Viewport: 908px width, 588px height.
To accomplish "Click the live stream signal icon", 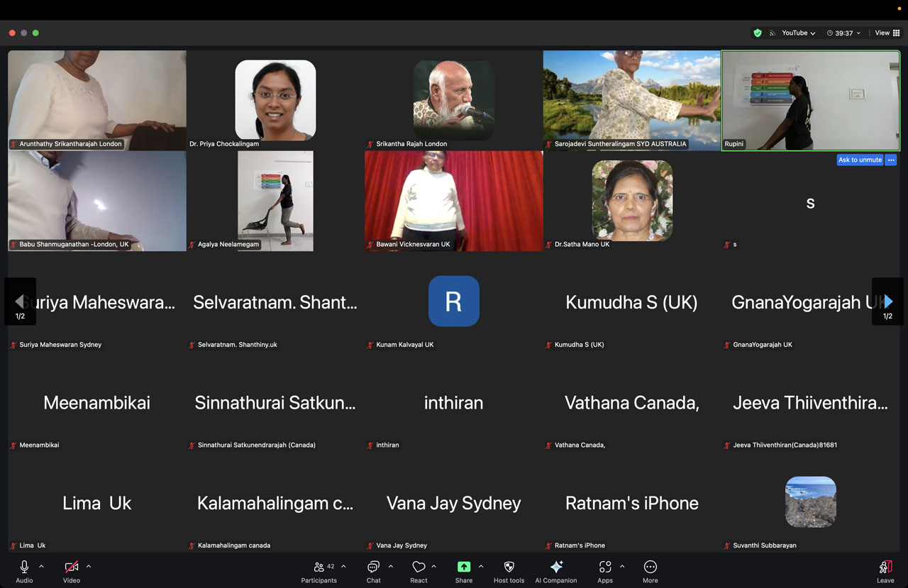I will [772, 33].
